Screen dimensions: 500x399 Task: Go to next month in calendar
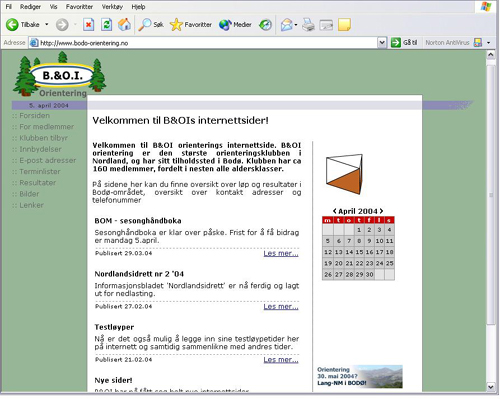coord(381,211)
